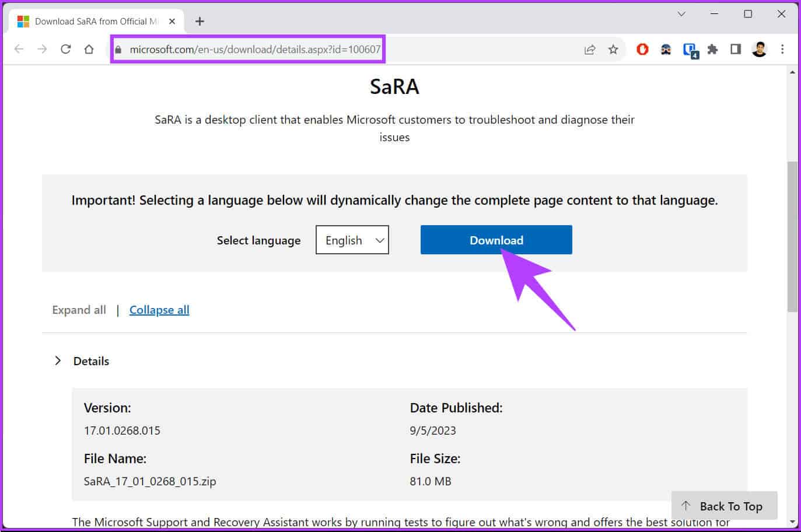Toggle the browser side panel
This screenshot has height=532, width=801.
(736, 50)
